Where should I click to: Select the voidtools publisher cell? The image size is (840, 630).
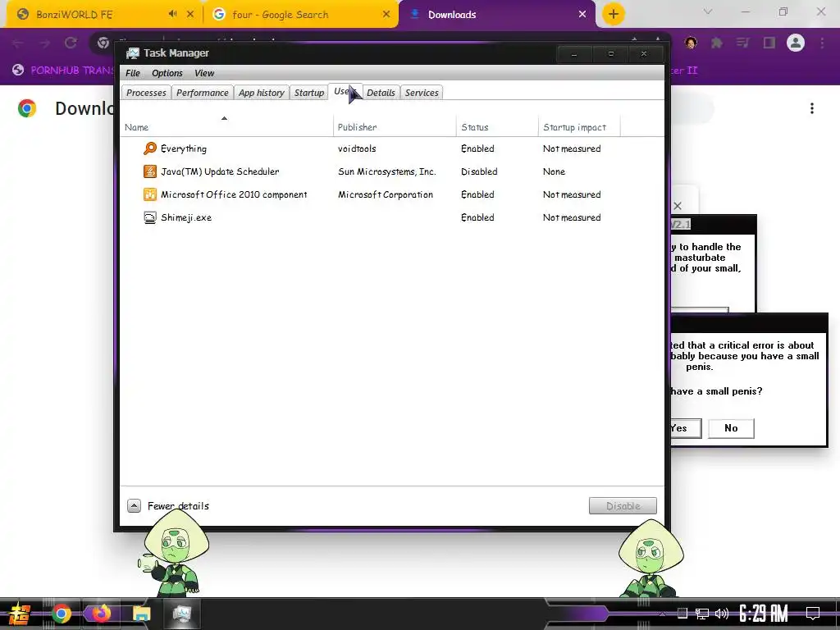[x=357, y=148]
